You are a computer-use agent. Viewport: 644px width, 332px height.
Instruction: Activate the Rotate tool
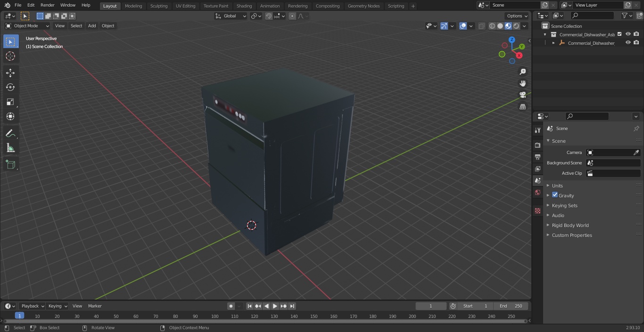tap(10, 87)
